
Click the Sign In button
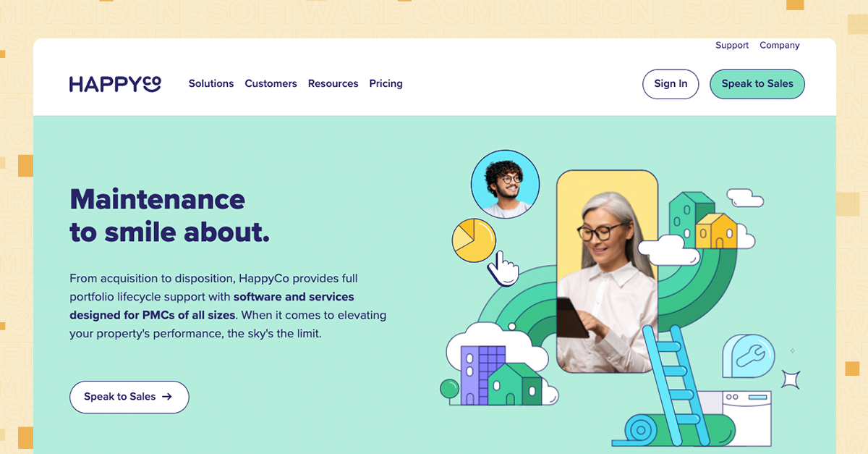(670, 84)
